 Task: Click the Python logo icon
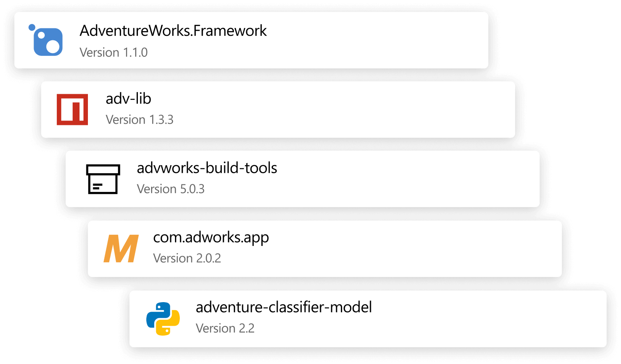[x=163, y=319]
